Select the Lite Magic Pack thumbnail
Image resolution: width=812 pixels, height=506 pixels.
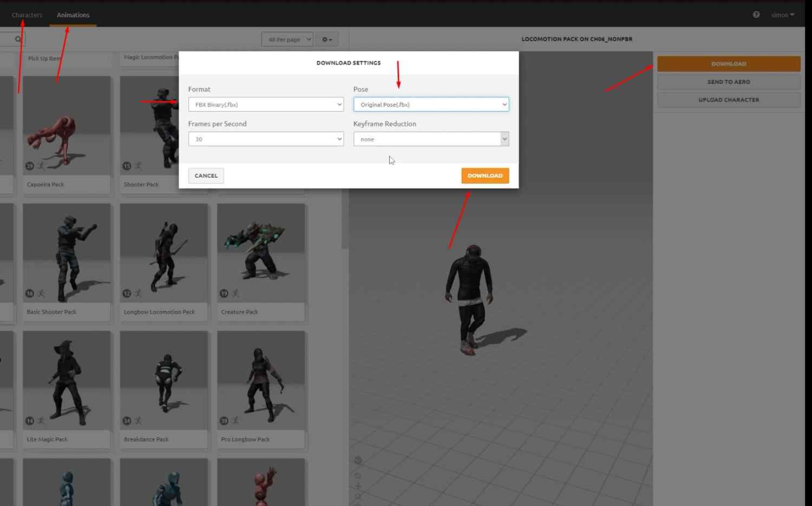[67, 380]
